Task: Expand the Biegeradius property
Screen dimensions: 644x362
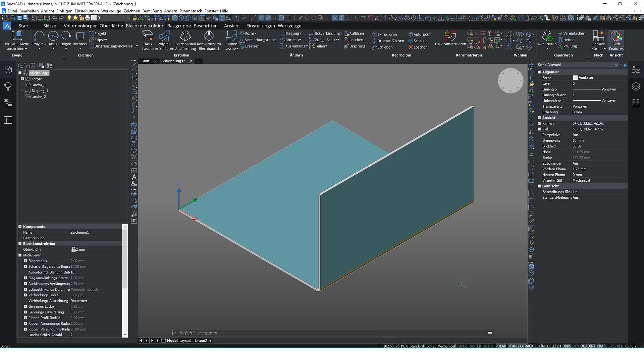Action: 25,261
